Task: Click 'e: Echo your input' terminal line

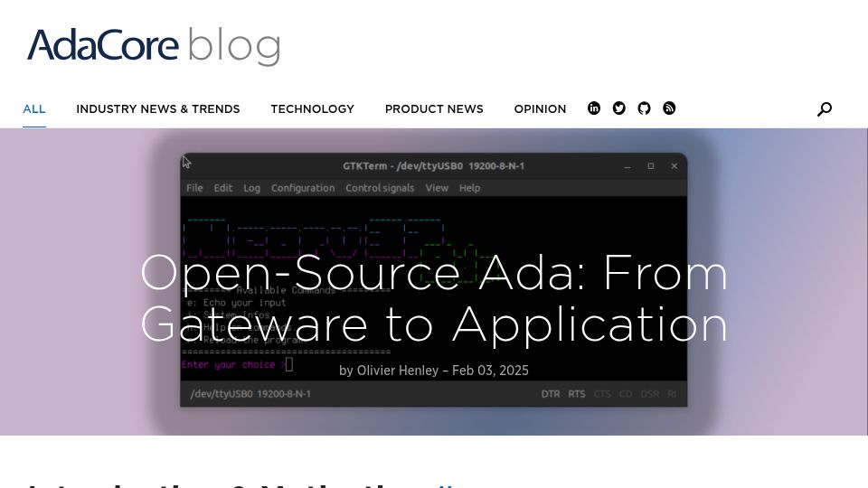Action: point(236,303)
